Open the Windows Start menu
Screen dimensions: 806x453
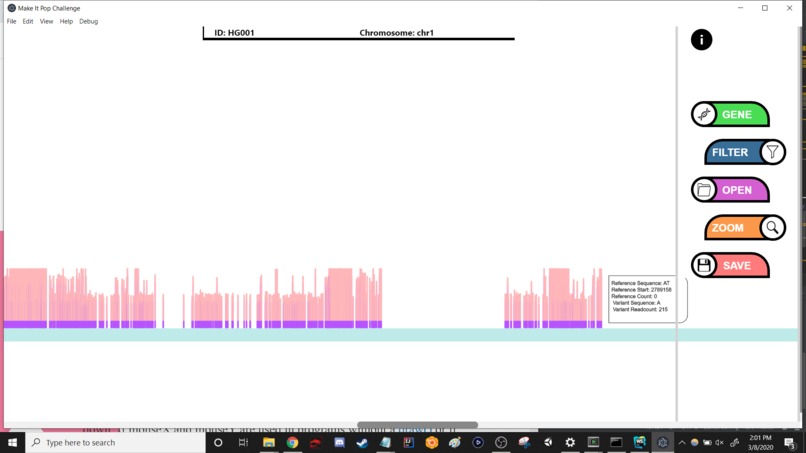[x=12, y=442]
